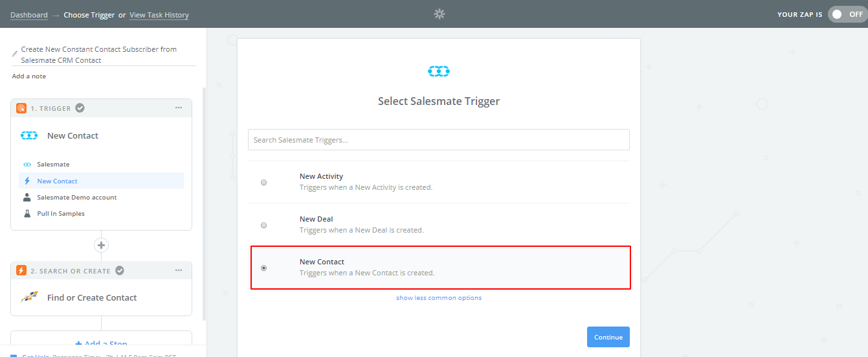Click the trigger step checkmark status icon
868x357 pixels.
[80, 108]
